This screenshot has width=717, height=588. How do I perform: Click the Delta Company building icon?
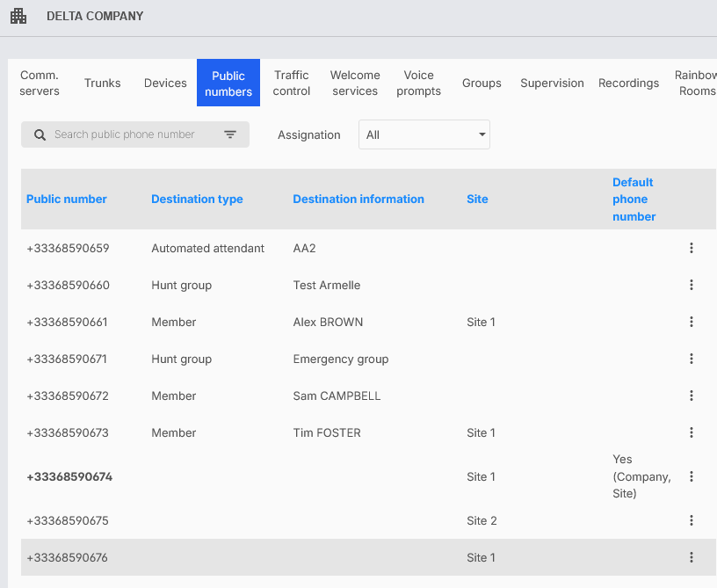(x=18, y=16)
